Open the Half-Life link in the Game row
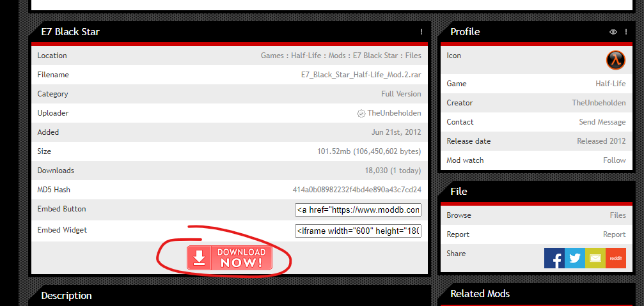Screen dimensions: 644x306 (x=611, y=84)
